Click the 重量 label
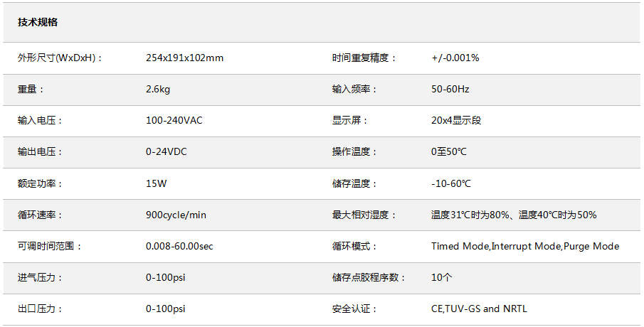This screenshot has height=327, width=644. [x=31, y=90]
